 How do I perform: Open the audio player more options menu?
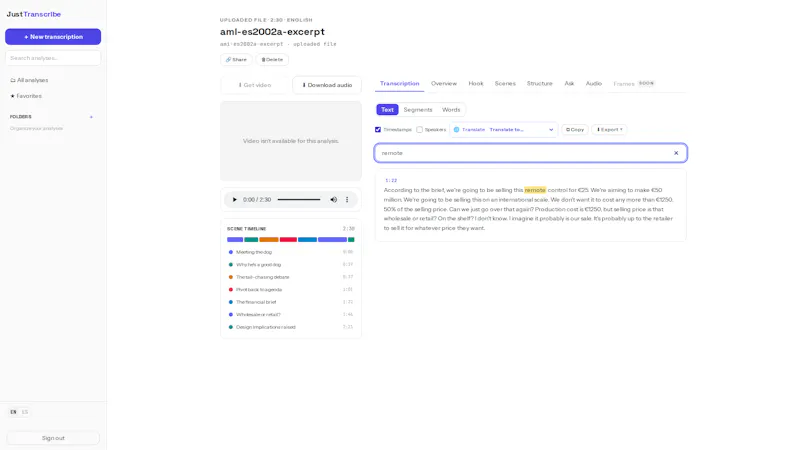pos(347,200)
